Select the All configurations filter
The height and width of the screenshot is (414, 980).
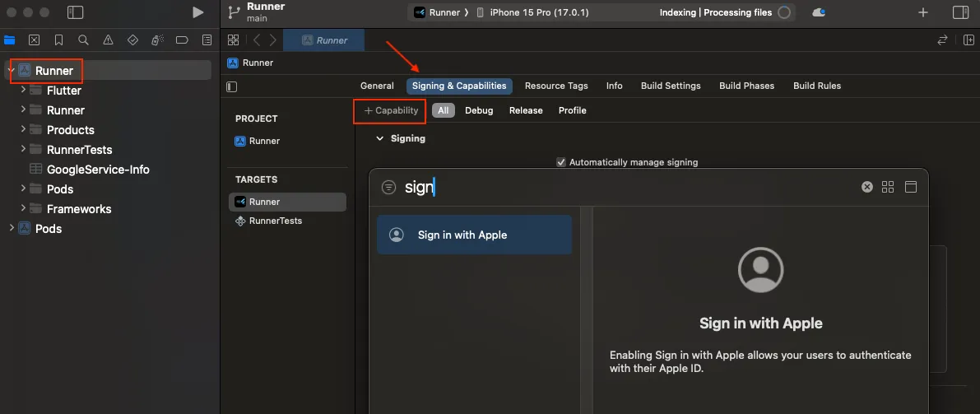[444, 110]
